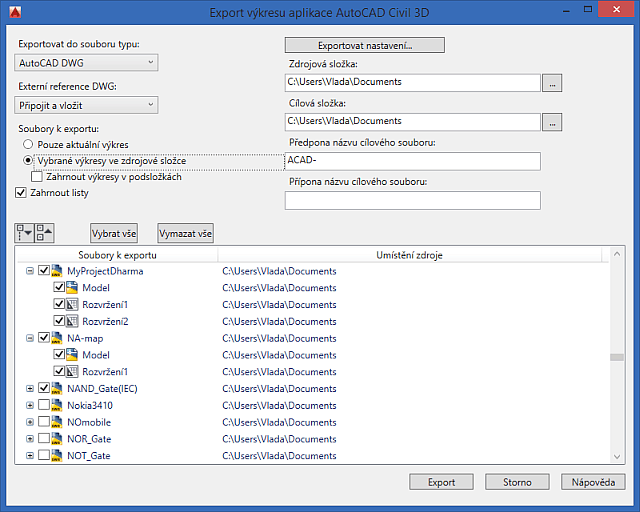The width and height of the screenshot is (640, 512).
Task: Click the 'Předpona názvu cílového souboru' text field
Action: tap(412, 161)
